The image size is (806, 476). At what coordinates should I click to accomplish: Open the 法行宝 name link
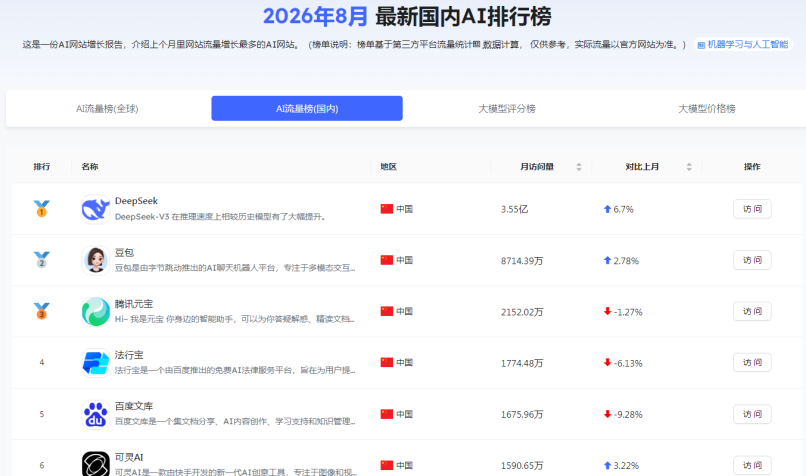(x=129, y=355)
